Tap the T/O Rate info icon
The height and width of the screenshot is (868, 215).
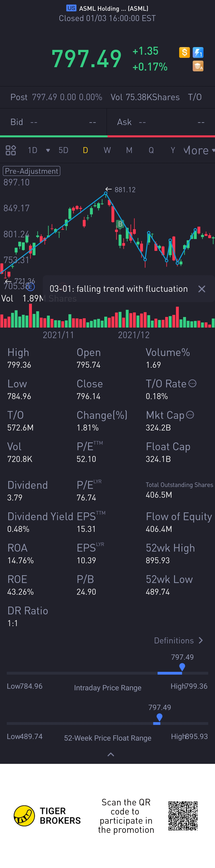[x=192, y=383]
